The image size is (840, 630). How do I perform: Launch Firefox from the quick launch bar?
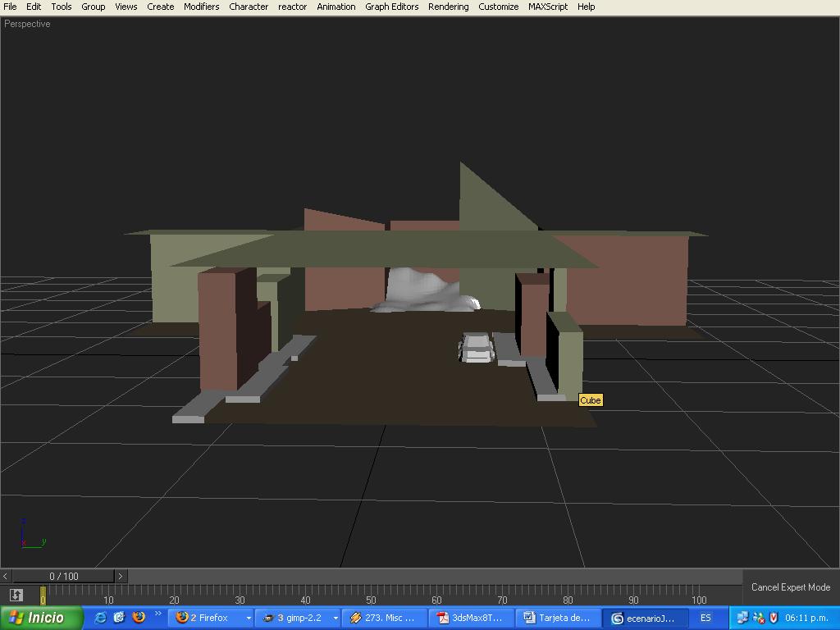coord(138,618)
